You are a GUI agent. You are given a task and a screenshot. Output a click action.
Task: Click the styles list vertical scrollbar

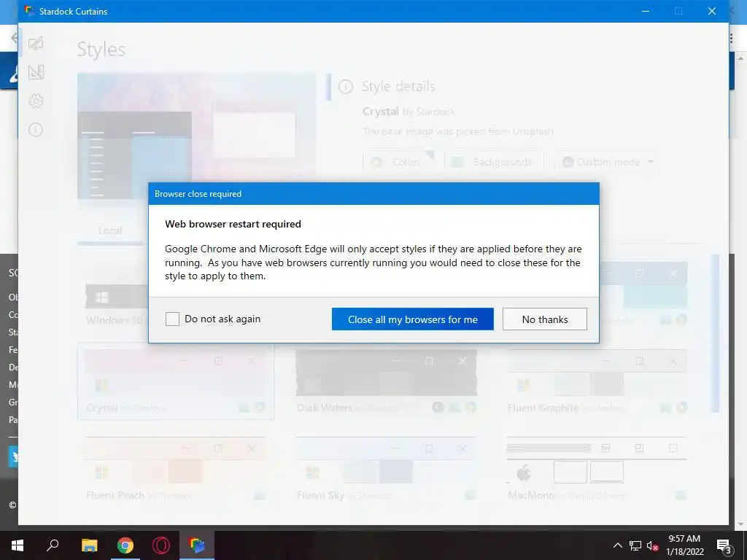[x=715, y=333]
